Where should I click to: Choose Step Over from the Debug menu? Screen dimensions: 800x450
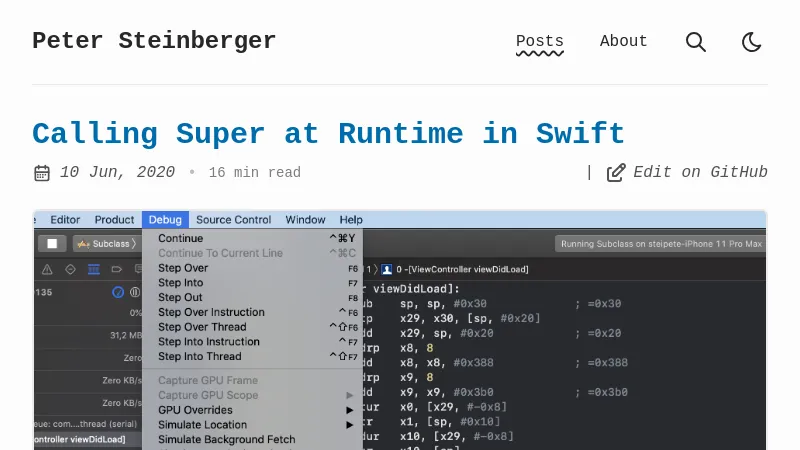(x=183, y=268)
